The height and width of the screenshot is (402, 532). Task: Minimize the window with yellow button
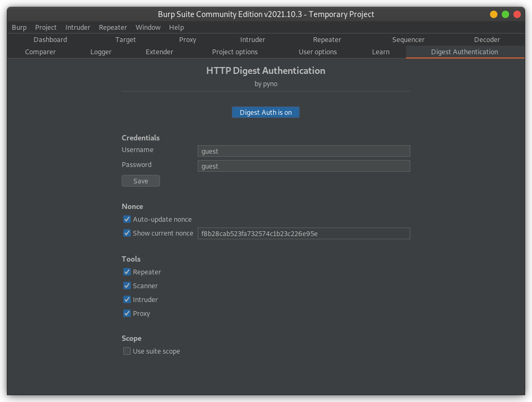[x=494, y=14]
